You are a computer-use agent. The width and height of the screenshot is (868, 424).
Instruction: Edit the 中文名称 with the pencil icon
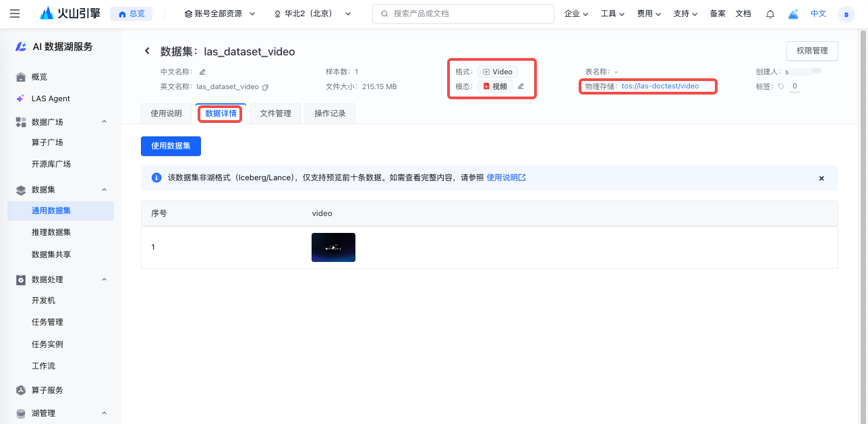(202, 72)
